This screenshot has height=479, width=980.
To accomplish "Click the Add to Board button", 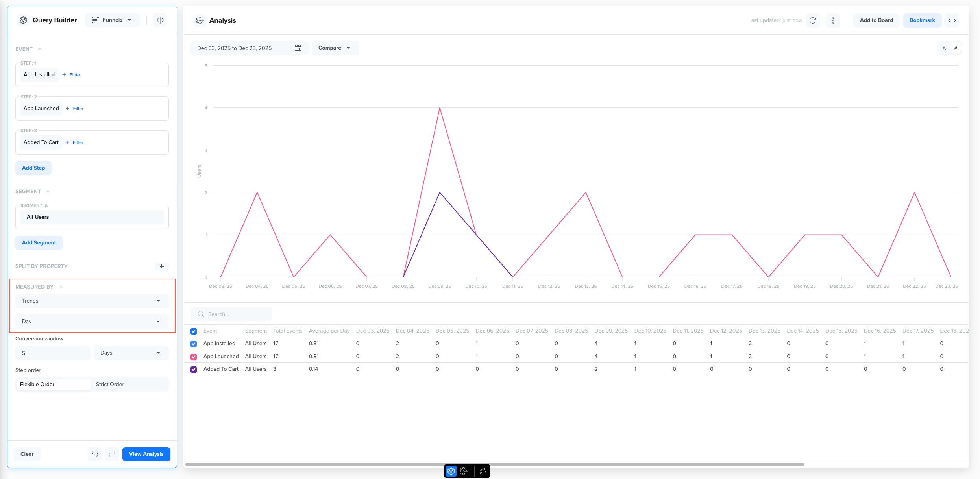I will 876,20.
